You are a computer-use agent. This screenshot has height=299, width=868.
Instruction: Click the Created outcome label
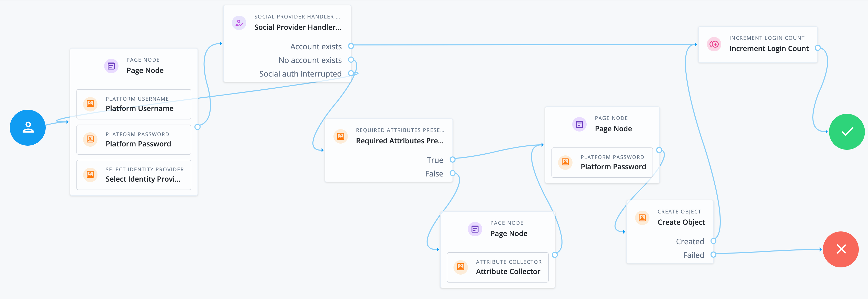[690, 241]
